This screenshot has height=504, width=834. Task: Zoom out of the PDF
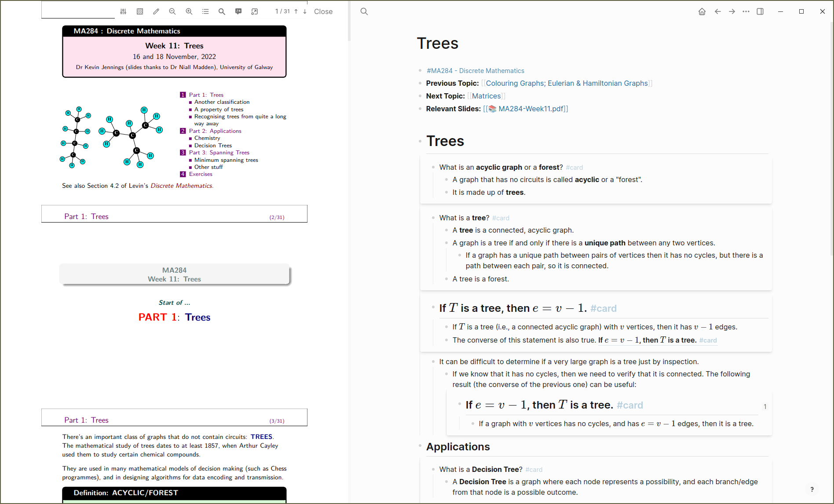[172, 11]
